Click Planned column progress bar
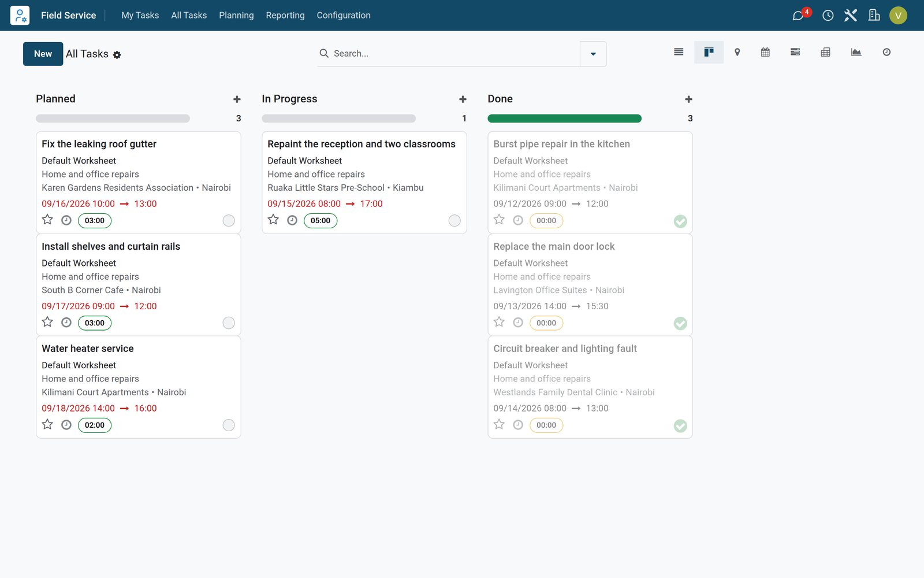924x578 pixels. click(113, 118)
